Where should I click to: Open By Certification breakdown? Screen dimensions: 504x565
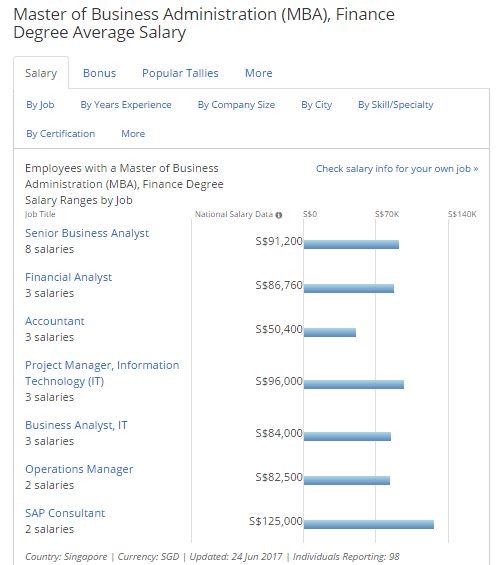[x=61, y=134]
